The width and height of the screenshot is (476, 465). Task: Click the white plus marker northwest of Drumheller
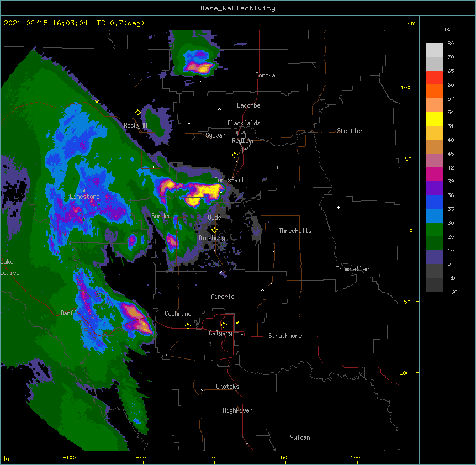pyautogui.click(x=338, y=207)
